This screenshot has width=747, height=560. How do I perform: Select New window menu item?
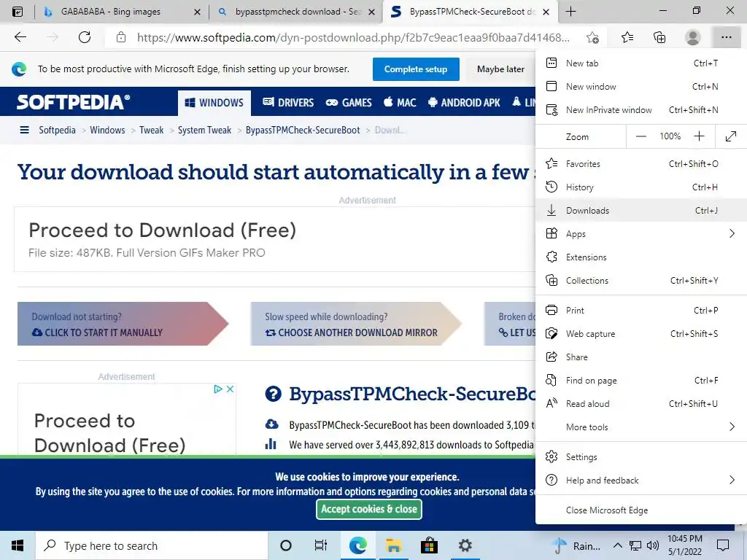pyautogui.click(x=641, y=86)
